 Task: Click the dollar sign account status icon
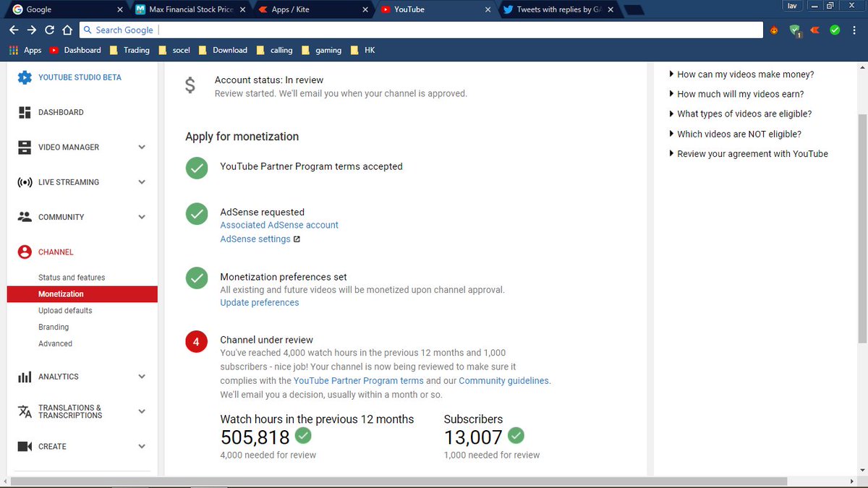(190, 86)
